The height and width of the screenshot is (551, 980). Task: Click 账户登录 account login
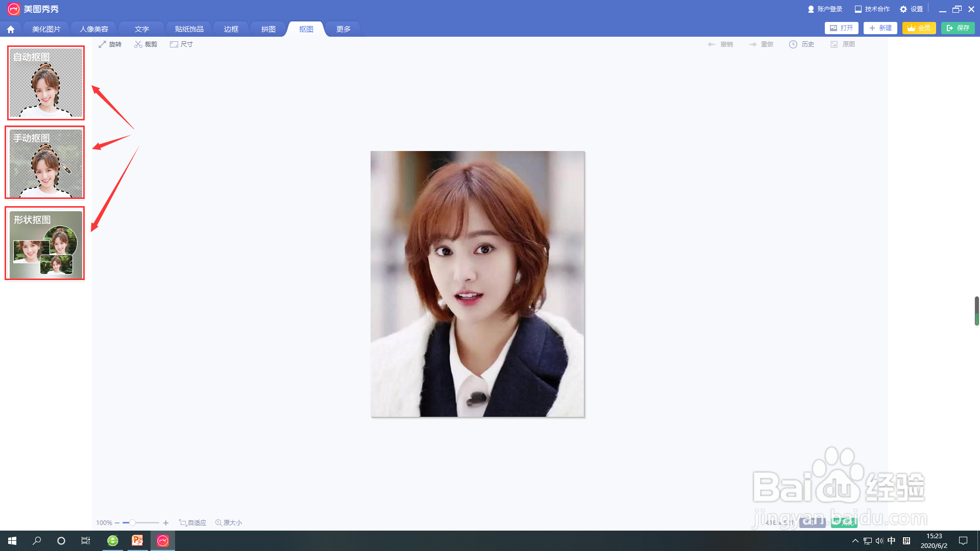coord(825,9)
